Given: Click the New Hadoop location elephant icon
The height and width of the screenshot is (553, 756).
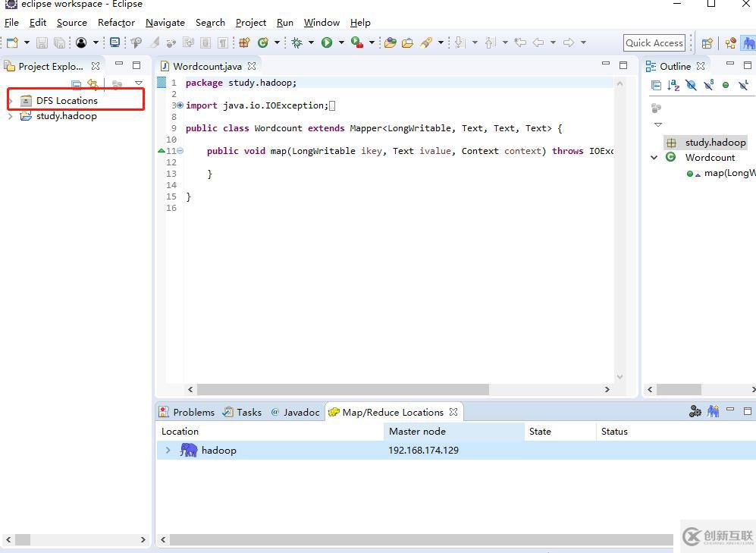Looking at the screenshot, I should pyautogui.click(x=713, y=411).
